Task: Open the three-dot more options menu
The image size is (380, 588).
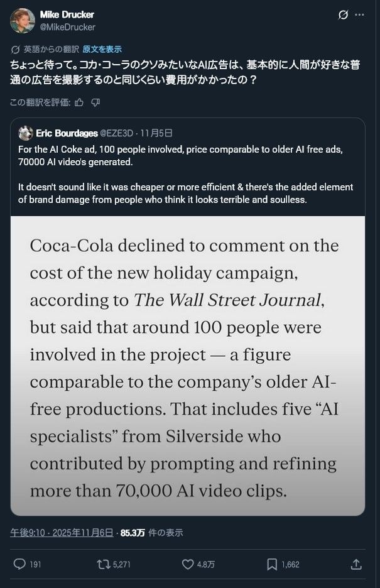Action: tap(359, 14)
